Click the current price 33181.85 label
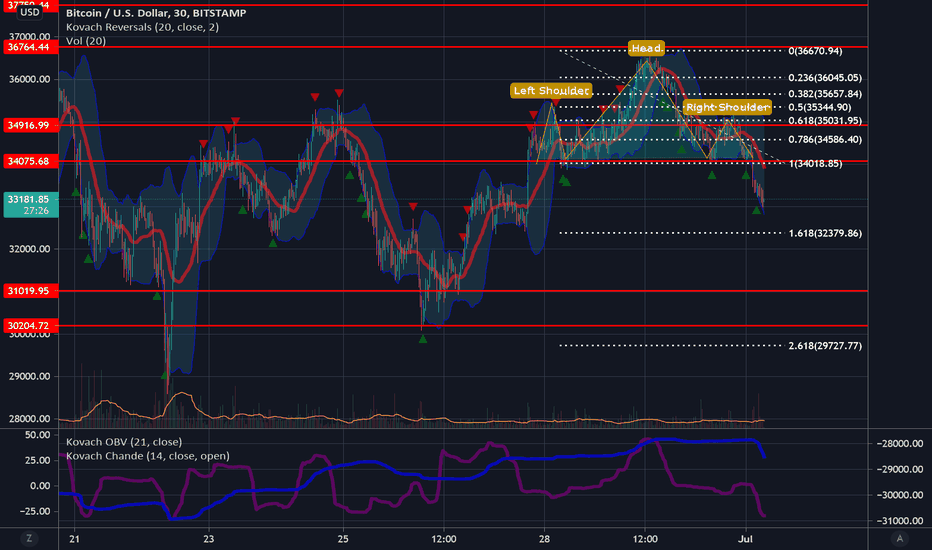The width and height of the screenshot is (932, 550). click(31, 205)
